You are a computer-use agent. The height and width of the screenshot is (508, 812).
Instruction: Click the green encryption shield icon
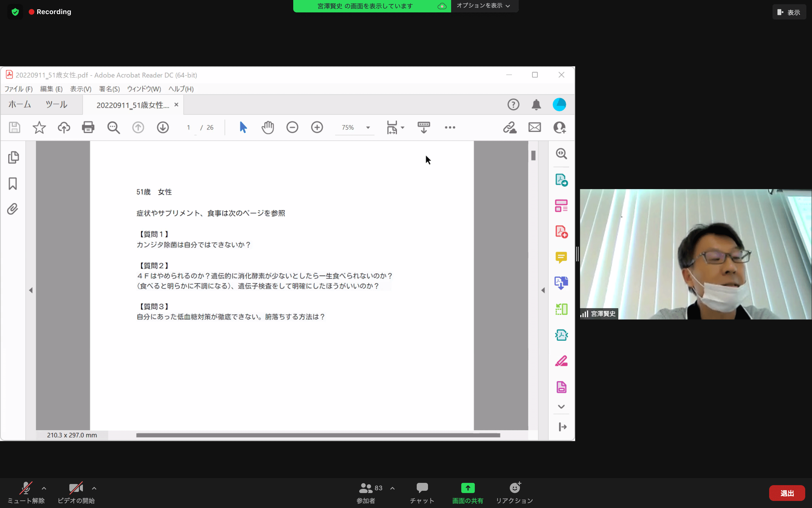pyautogui.click(x=15, y=12)
